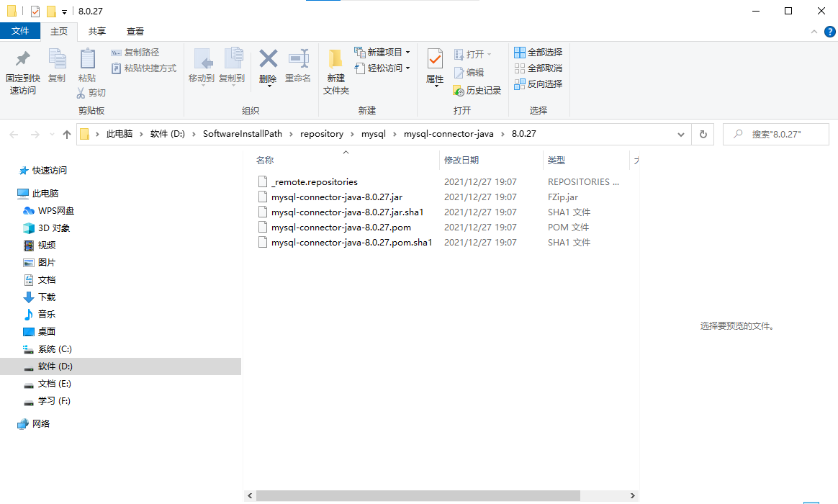Click the Edit item in the ribbon
Viewport: 838px width, 504px height.
[469, 73]
